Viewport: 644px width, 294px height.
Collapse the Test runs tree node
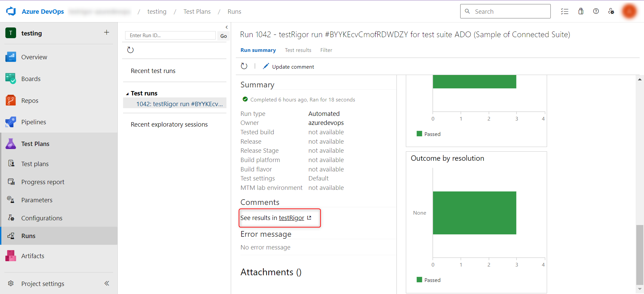pos(127,94)
